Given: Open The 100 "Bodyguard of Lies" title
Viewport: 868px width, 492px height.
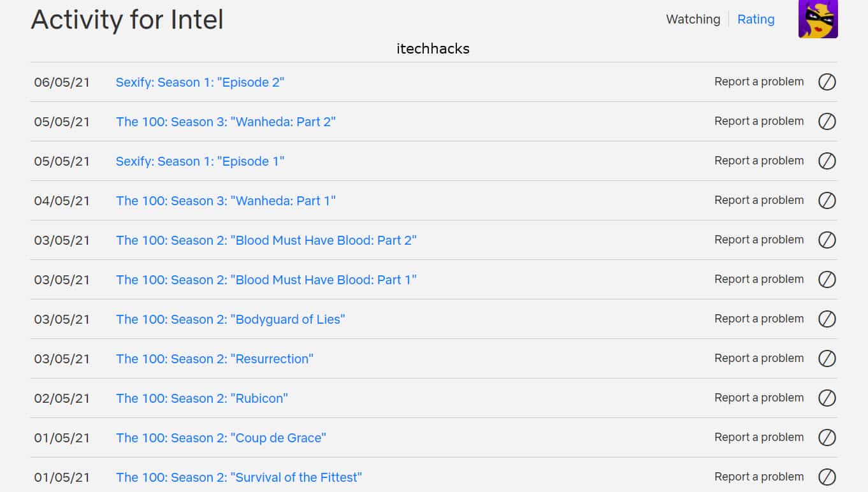Looking at the screenshot, I should [230, 319].
